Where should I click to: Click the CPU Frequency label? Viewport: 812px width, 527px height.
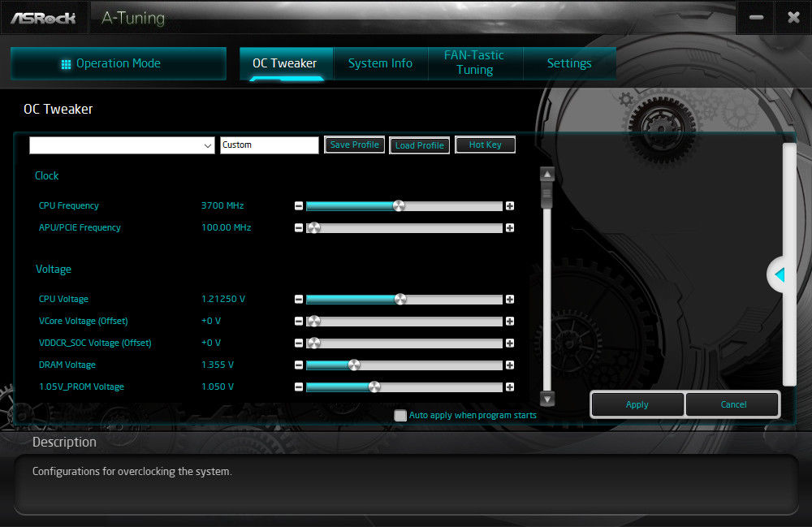click(x=69, y=205)
